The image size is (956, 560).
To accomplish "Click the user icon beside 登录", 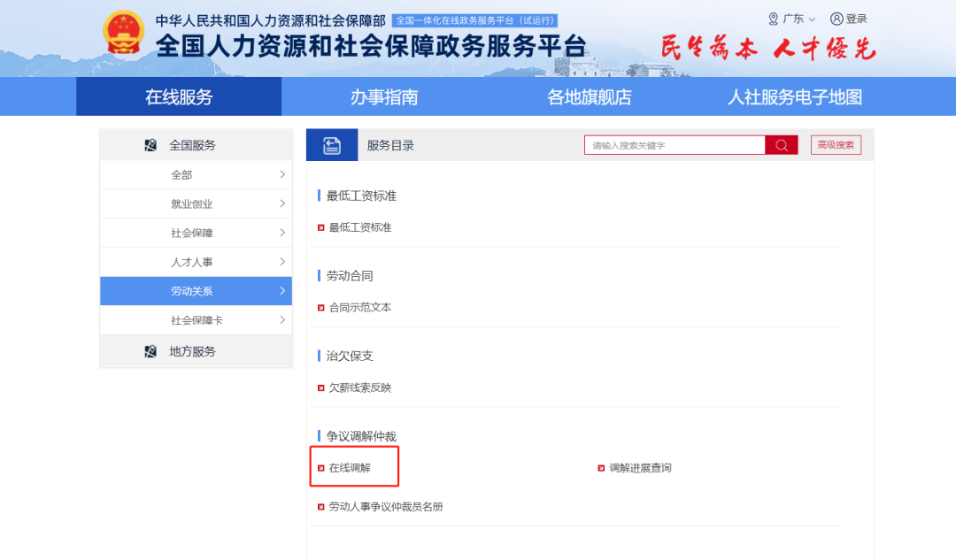I will [836, 19].
